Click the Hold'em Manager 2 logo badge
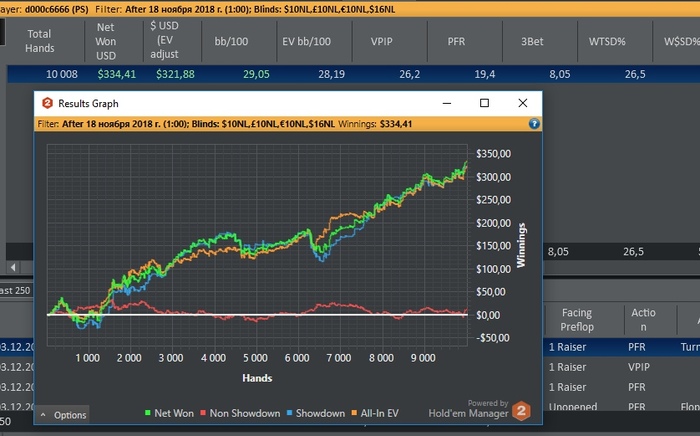700x436 pixels. point(521,411)
